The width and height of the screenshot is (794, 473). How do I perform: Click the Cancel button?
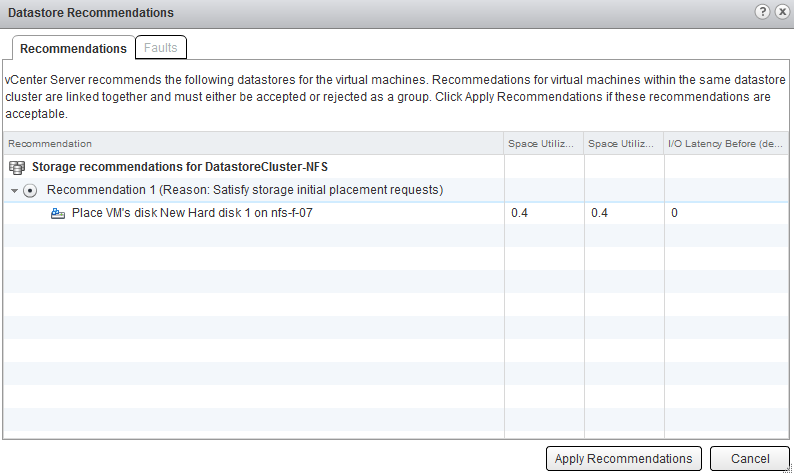749,458
